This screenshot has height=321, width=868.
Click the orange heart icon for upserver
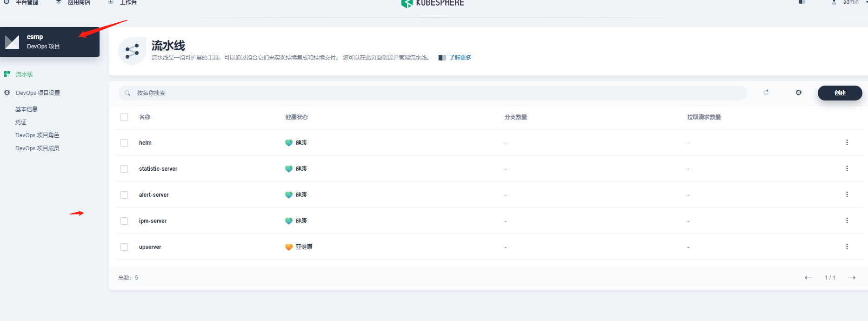[x=289, y=247]
